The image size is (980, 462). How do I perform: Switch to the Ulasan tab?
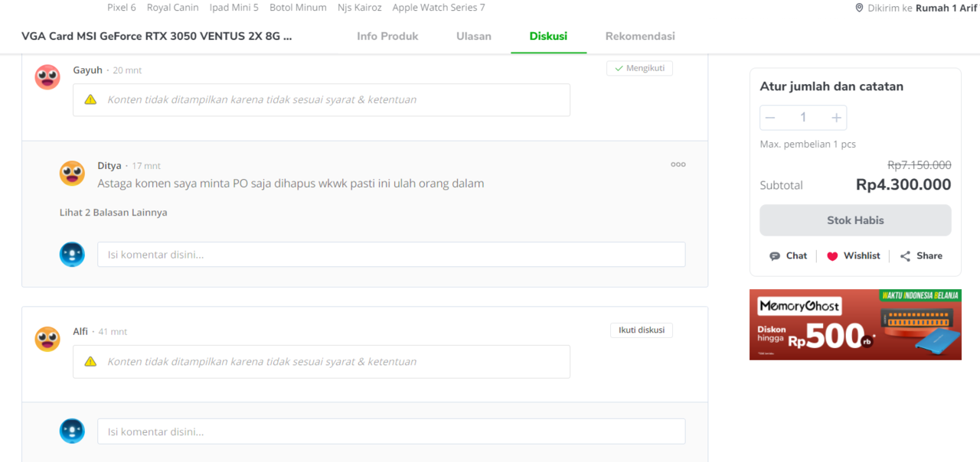[x=474, y=36]
